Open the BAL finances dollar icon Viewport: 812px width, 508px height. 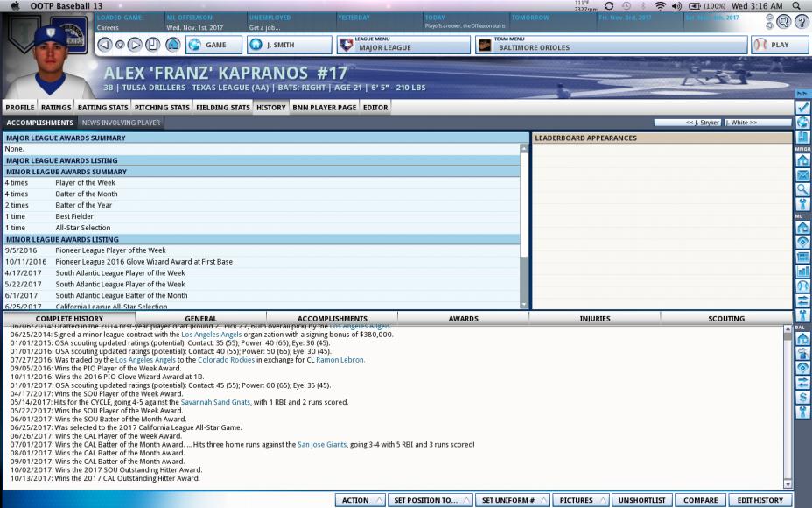click(x=802, y=397)
